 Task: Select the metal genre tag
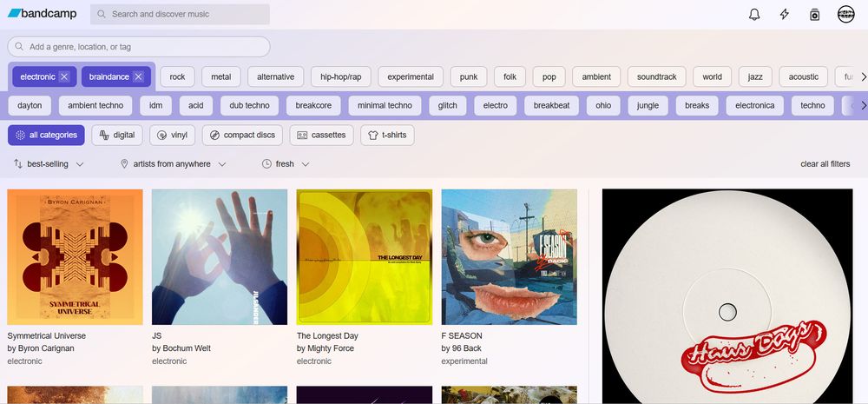(x=220, y=77)
